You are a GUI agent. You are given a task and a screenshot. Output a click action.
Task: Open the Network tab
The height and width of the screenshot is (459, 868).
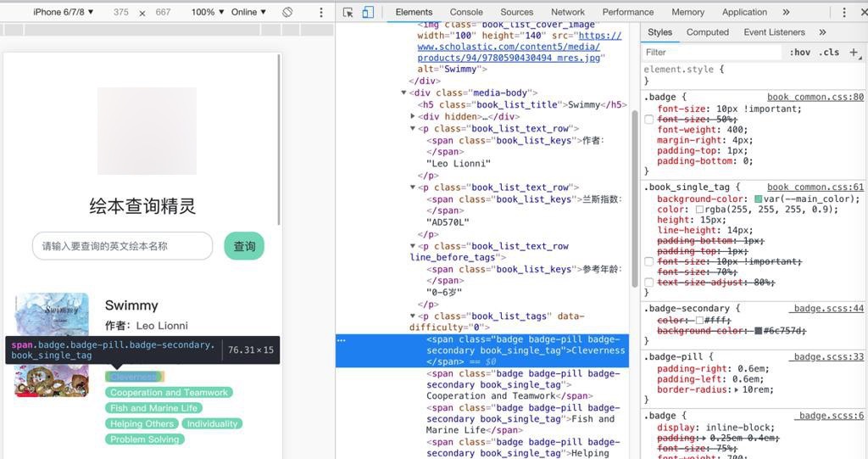pyautogui.click(x=567, y=12)
